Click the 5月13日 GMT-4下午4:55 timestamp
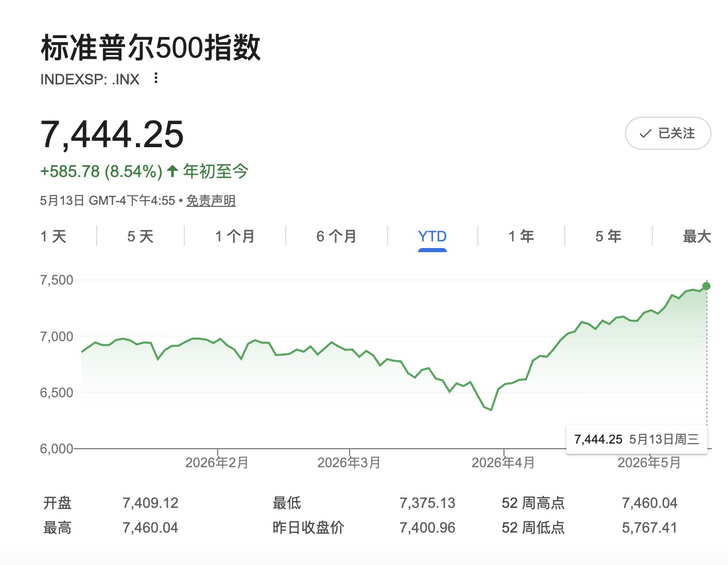Image resolution: width=728 pixels, height=565 pixels. click(108, 201)
